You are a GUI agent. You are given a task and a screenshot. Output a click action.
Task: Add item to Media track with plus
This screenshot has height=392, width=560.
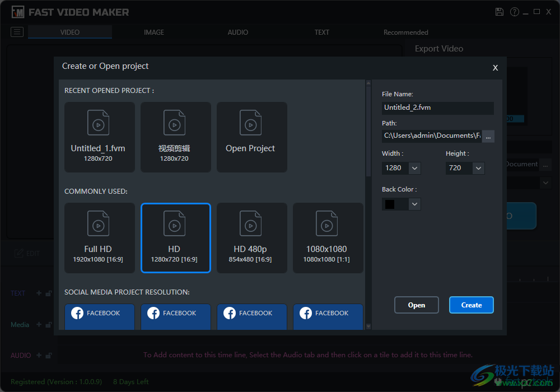pyautogui.click(x=39, y=325)
